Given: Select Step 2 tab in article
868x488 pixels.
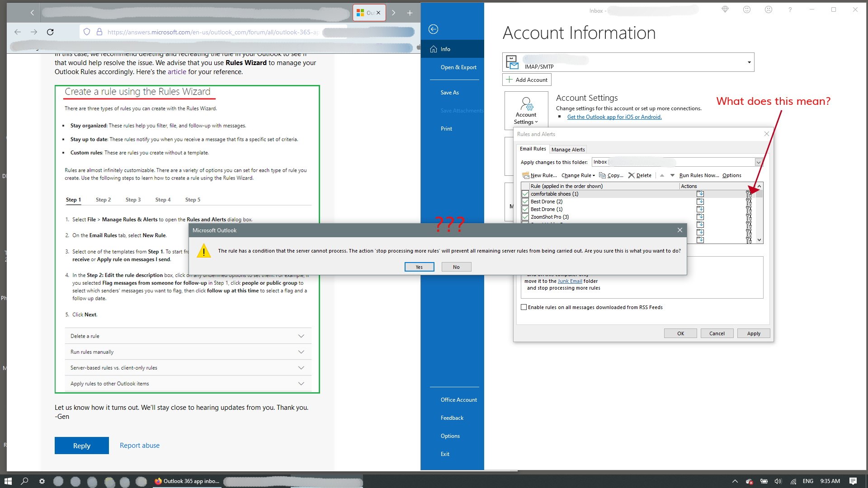Looking at the screenshot, I should 103,200.
